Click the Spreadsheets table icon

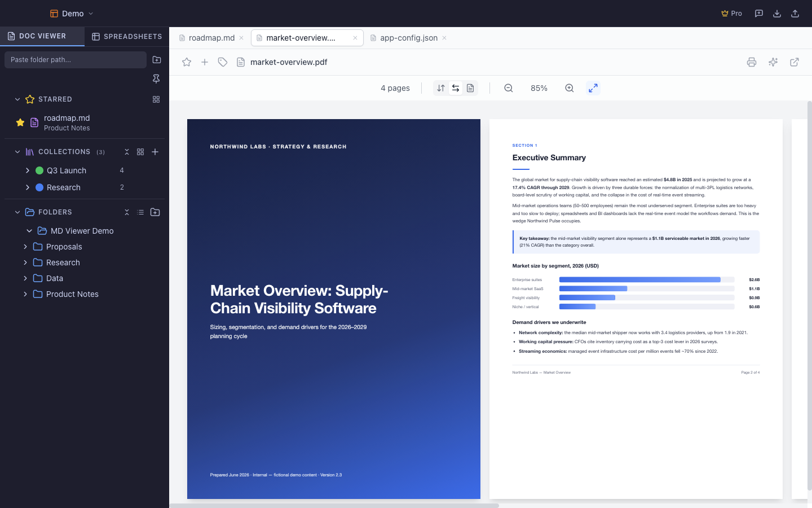click(x=96, y=37)
